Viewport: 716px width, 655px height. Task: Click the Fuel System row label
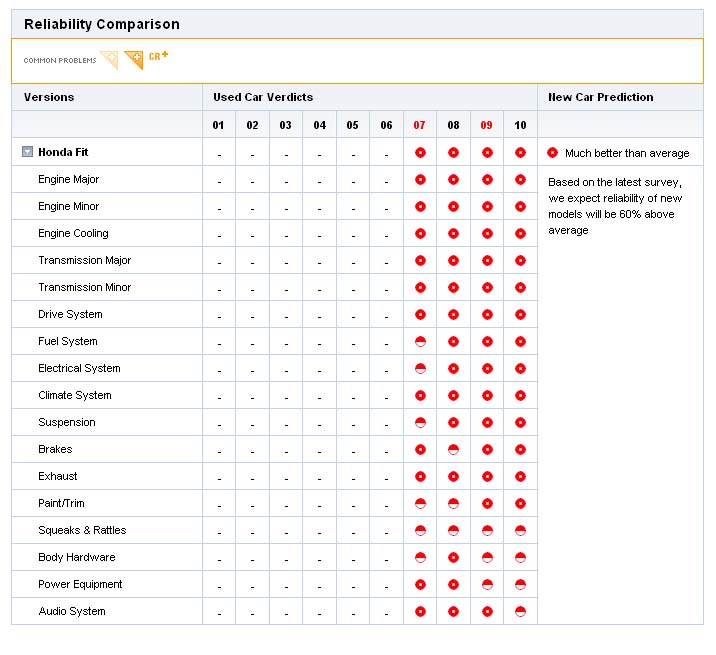(x=68, y=341)
